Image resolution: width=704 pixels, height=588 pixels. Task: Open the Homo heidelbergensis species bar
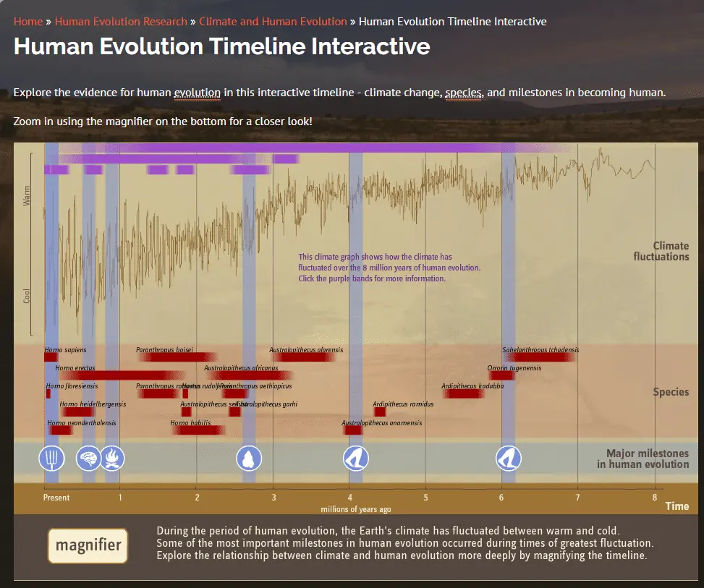tap(77, 412)
